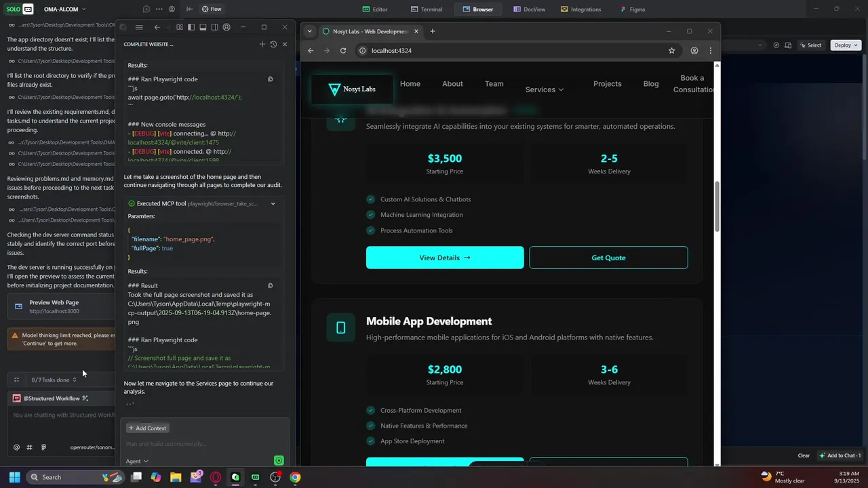
Task: Open Chrome three-dot menu
Action: pyautogui.click(x=711, y=51)
